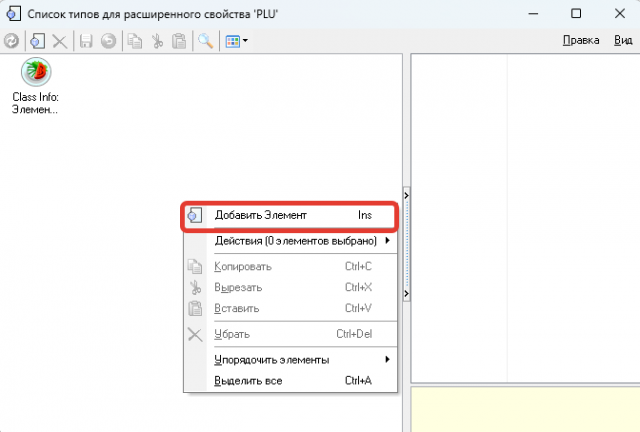Click the save diskette toolbar icon
This screenshot has height=432, width=640.
click(x=86, y=41)
